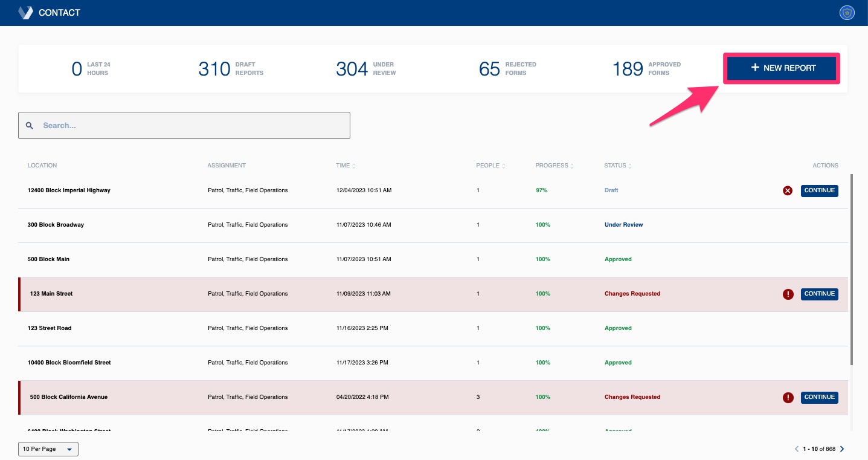
Task: Click the search magnifier icon
Action: click(x=29, y=125)
